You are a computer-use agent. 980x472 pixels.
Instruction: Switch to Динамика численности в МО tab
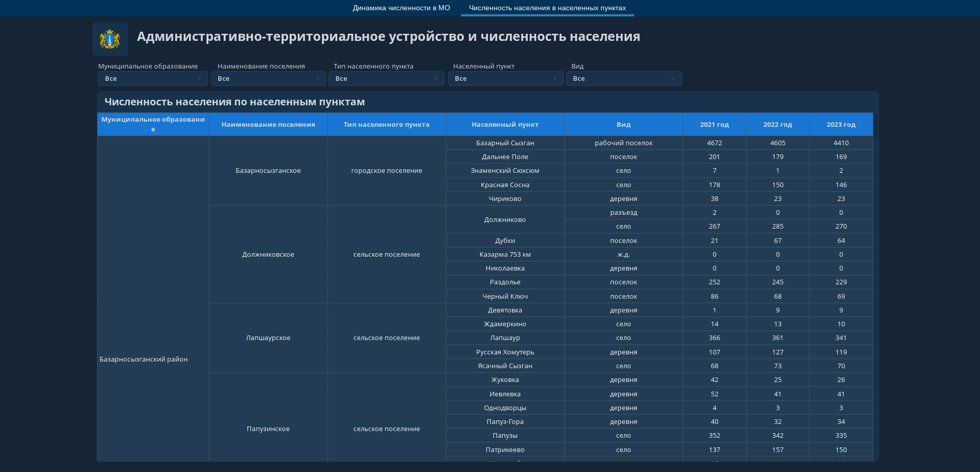click(x=401, y=8)
